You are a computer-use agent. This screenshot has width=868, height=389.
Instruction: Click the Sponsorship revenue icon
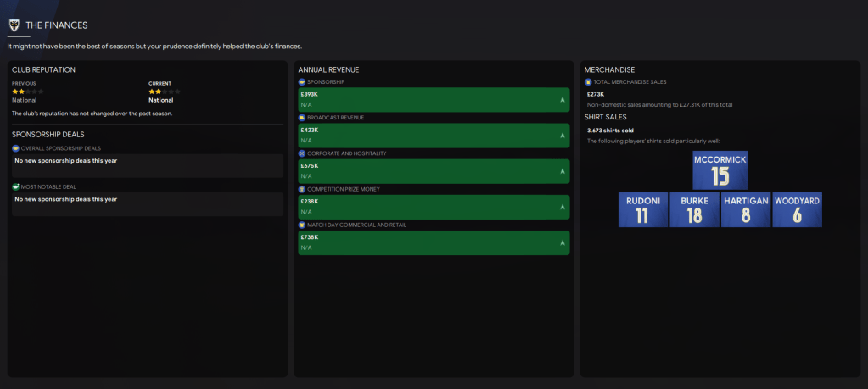click(x=302, y=81)
